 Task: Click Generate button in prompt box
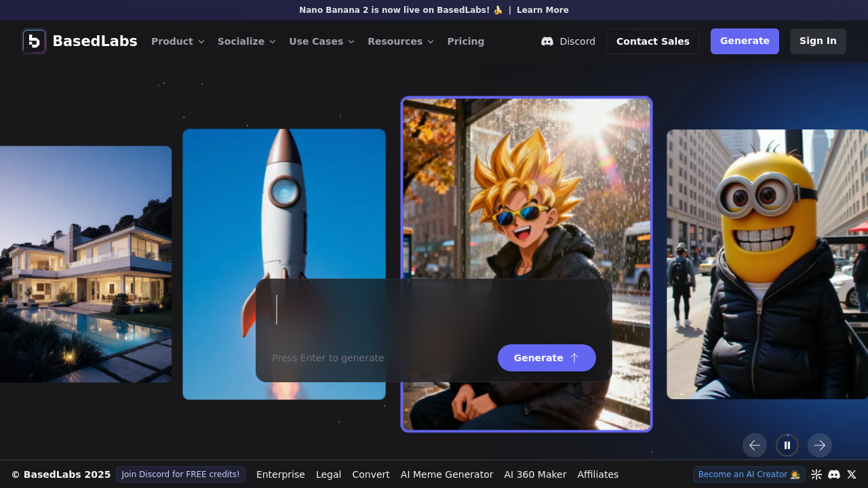(546, 358)
